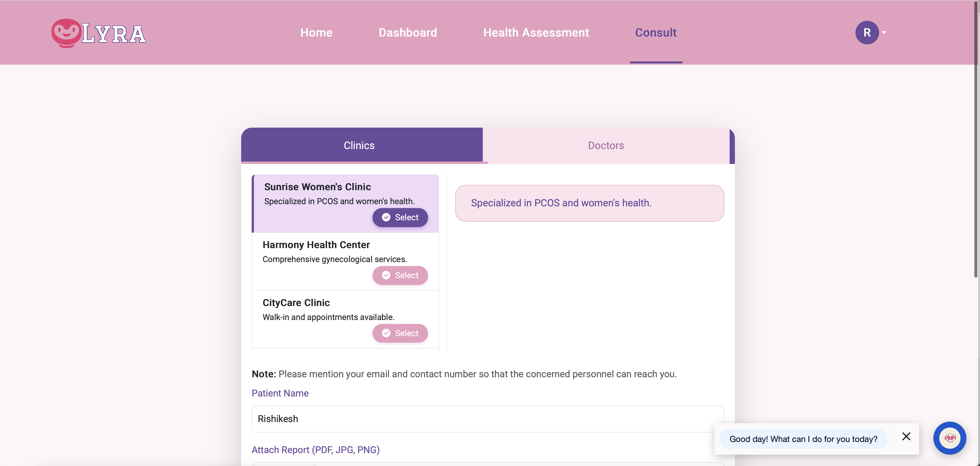The width and height of the screenshot is (980, 466).
Task: Select the Sunrise Women's Clinic card
Action: (317, 187)
